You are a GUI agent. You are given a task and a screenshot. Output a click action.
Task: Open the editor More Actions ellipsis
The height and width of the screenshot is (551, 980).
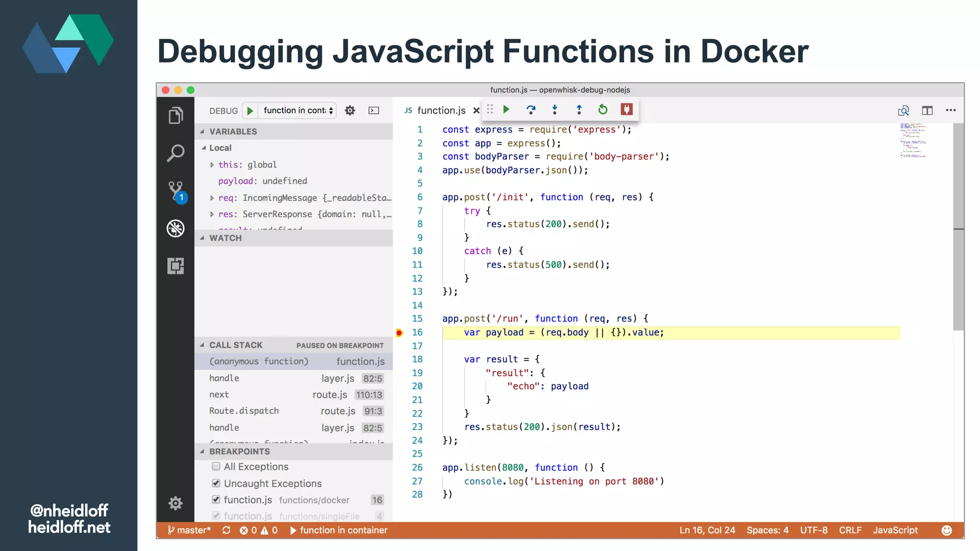pyautogui.click(x=951, y=110)
